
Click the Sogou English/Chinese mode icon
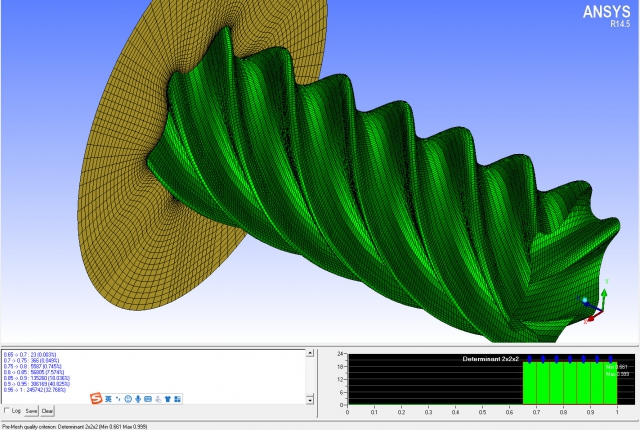tap(109, 399)
